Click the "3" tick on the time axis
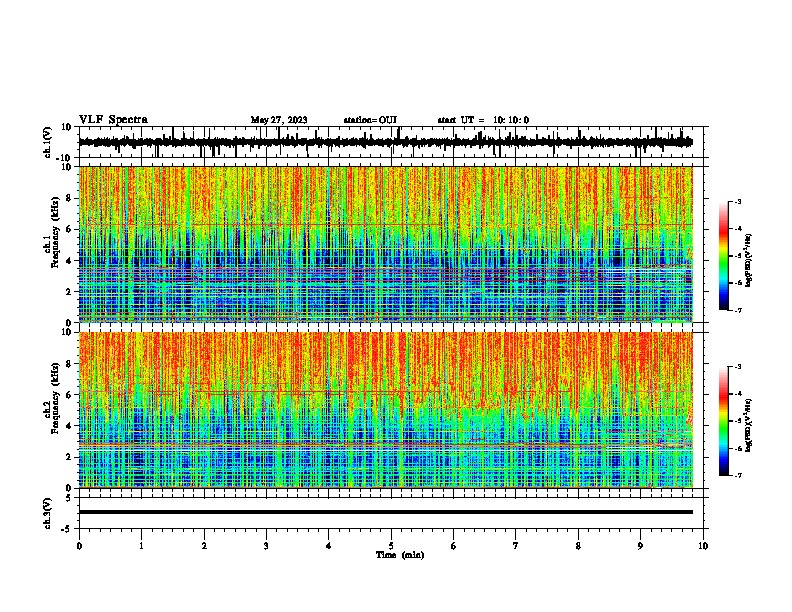The image size is (792, 612). [266, 546]
